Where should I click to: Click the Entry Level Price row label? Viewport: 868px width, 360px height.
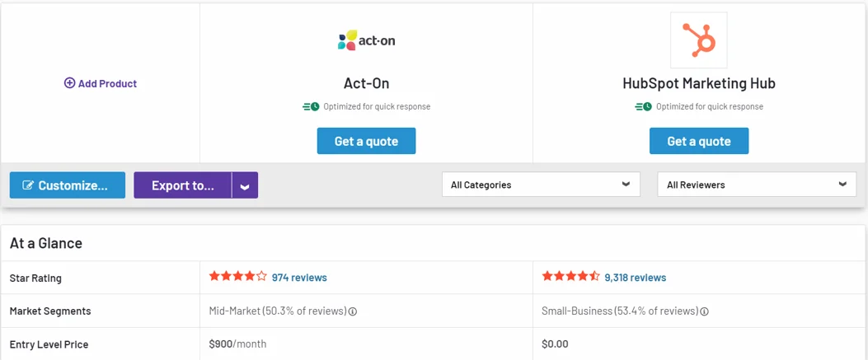[x=49, y=344]
